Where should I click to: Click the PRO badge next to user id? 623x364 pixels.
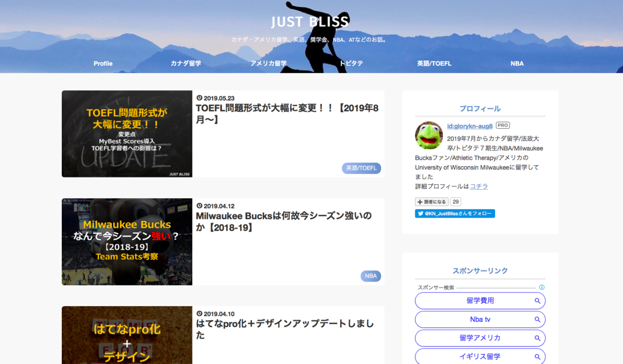pyautogui.click(x=503, y=126)
